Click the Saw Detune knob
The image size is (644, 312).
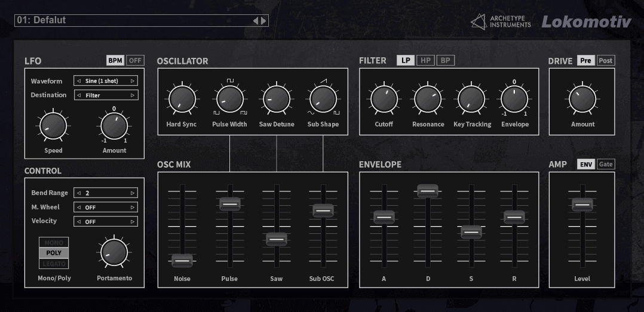(x=277, y=99)
